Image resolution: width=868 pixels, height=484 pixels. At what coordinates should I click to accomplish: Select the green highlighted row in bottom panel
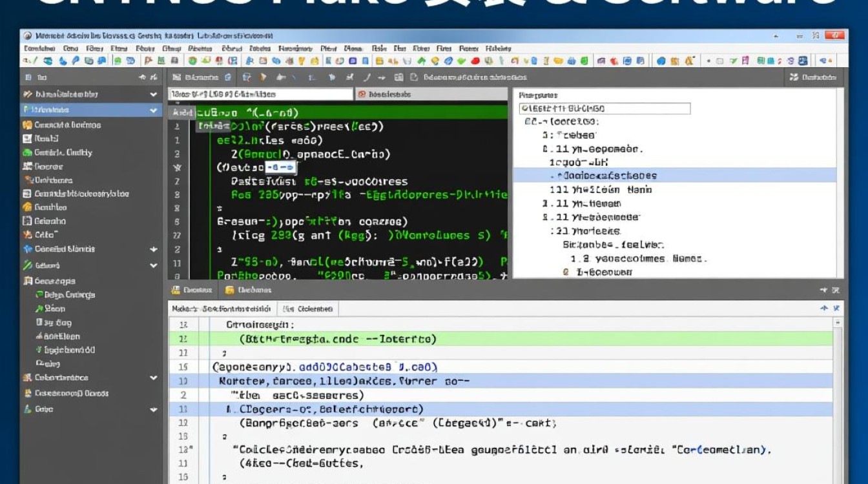(501, 339)
